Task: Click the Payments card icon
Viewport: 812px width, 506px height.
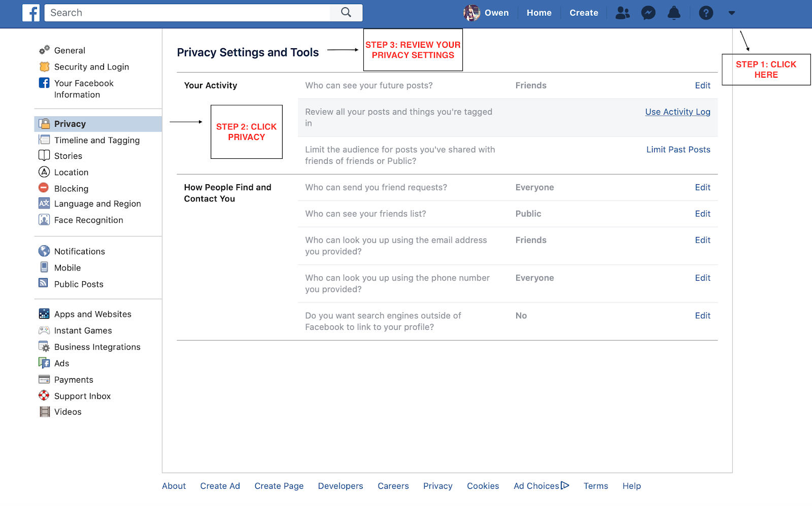Action: [44, 379]
